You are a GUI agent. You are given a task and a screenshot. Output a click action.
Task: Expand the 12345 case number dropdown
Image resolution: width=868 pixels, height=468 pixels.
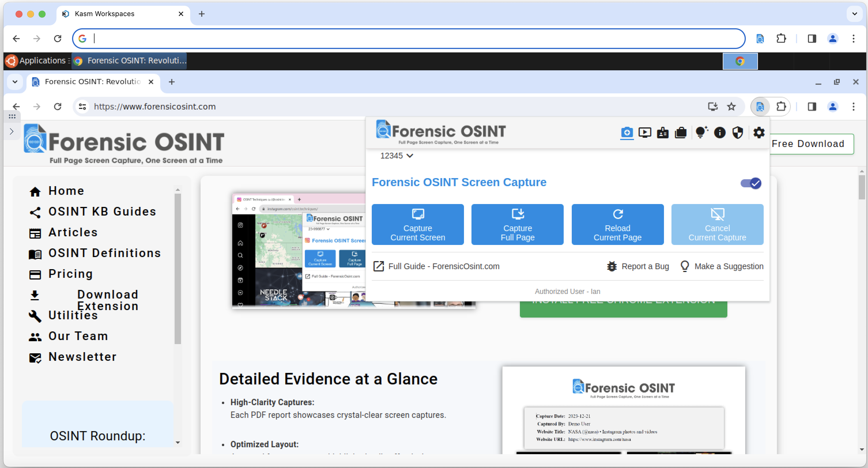tap(397, 156)
